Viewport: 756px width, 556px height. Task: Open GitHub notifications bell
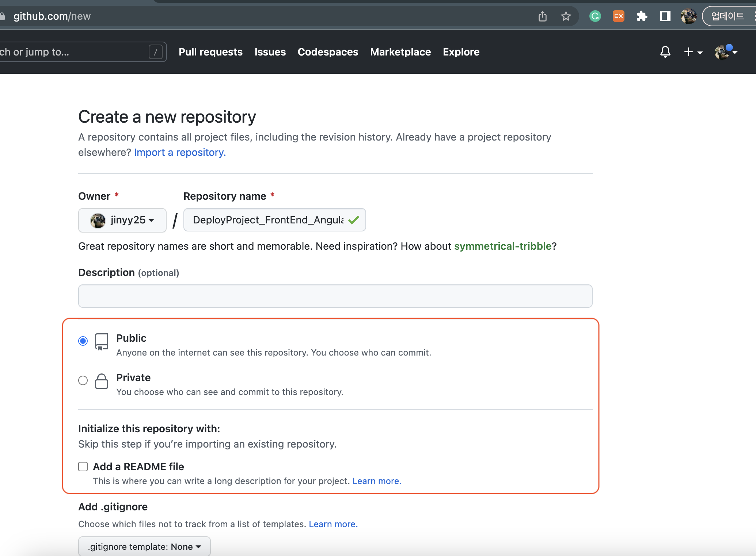click(x=665, y=52)
